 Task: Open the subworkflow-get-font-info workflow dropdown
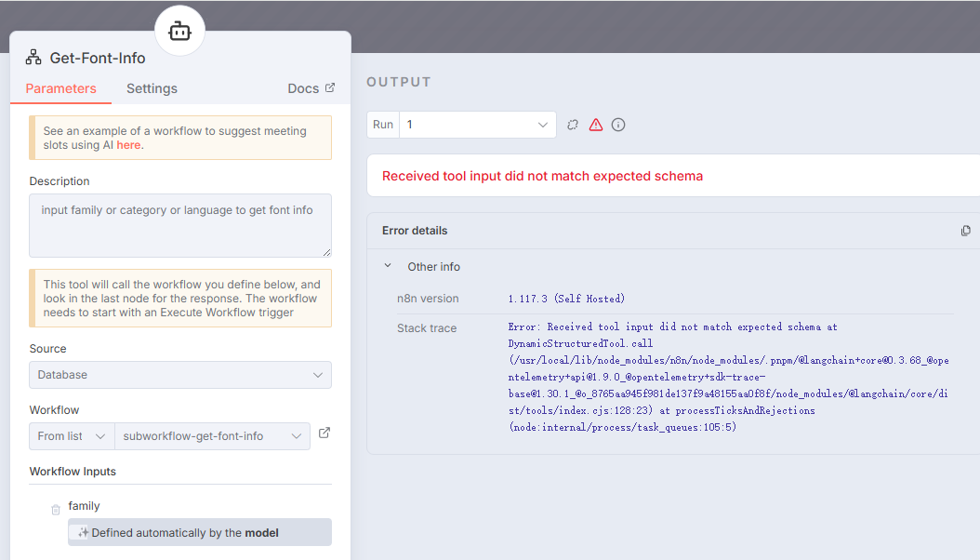tap(212, 436)
